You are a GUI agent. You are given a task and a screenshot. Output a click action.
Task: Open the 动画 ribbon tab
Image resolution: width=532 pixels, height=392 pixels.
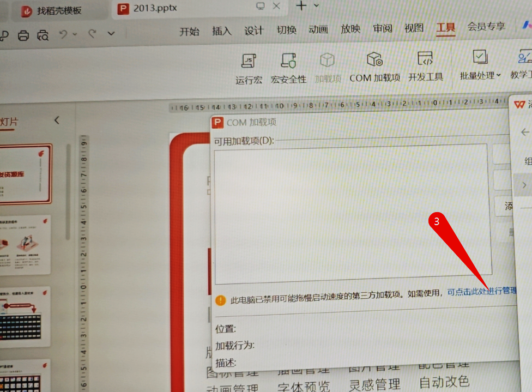pyautogui.click(x=318, y=29)
